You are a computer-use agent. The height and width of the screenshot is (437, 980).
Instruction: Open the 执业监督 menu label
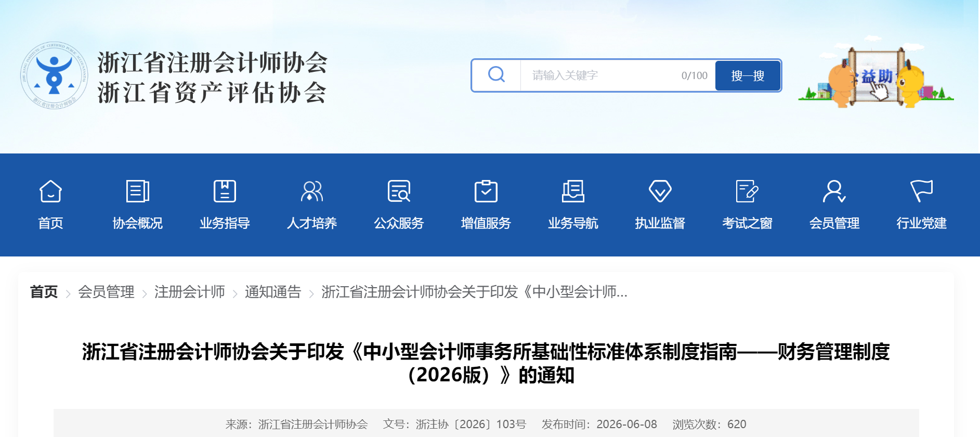coord(660,223)
